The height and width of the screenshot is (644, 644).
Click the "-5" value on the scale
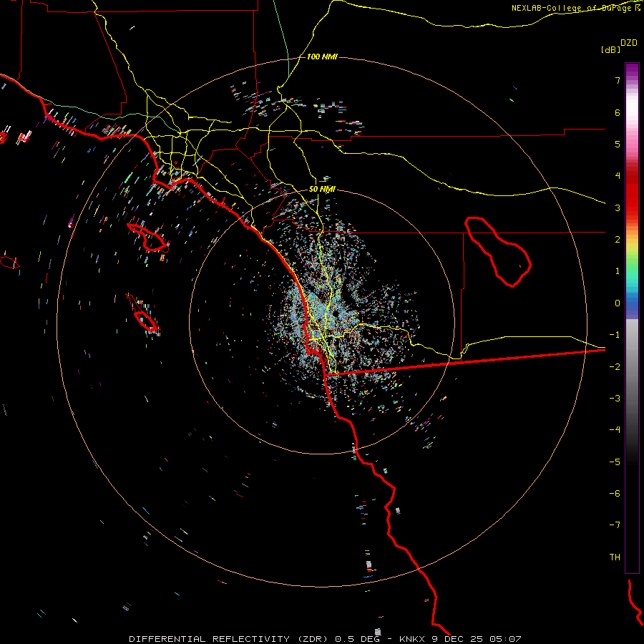[615, 462]
